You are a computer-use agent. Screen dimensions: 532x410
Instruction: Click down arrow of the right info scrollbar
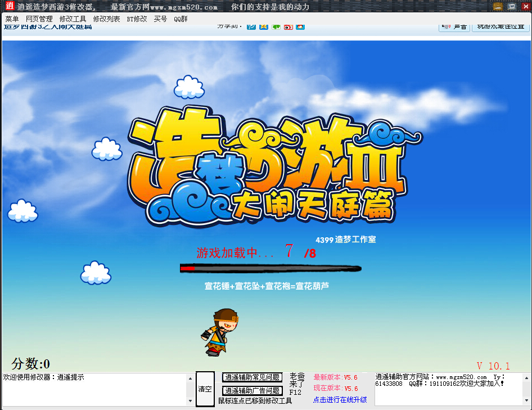[526, 400]
